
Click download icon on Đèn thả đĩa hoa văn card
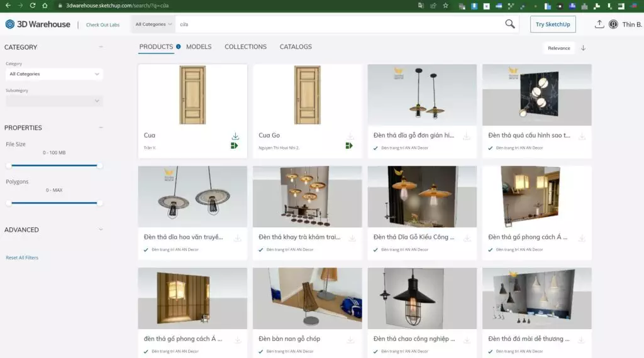(237, 238)
